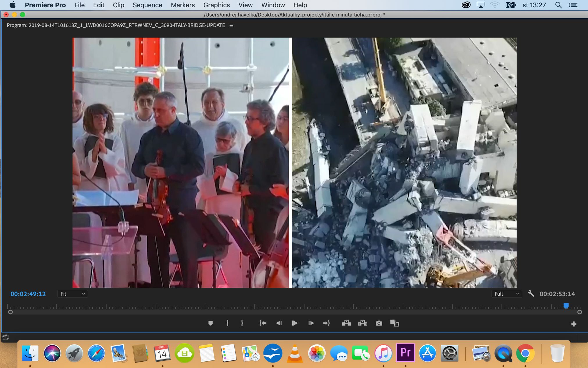This screenshot has width=588, height=368.
Task: Open the View menu
Action: (245, 5)
